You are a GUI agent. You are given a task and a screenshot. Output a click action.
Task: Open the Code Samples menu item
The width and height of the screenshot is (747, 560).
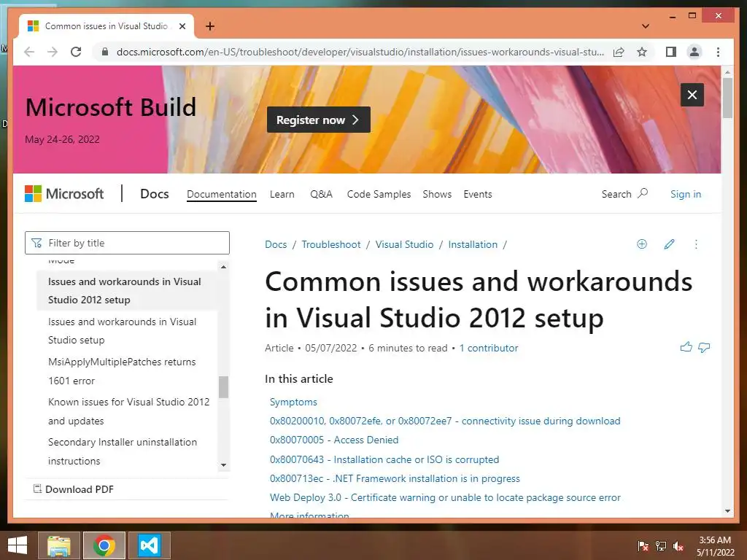click(379, 194)
